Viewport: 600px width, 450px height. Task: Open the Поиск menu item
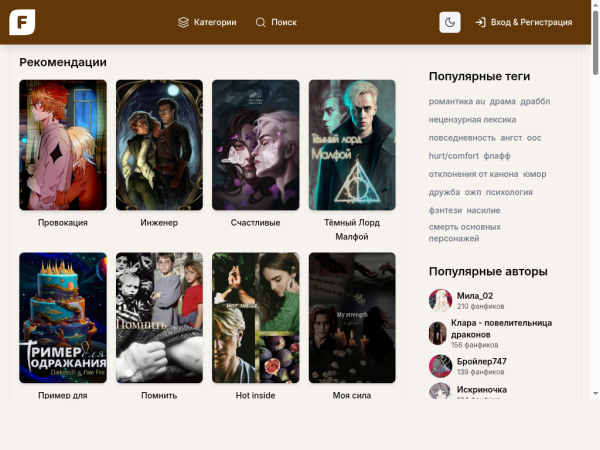tap(276, 23)
